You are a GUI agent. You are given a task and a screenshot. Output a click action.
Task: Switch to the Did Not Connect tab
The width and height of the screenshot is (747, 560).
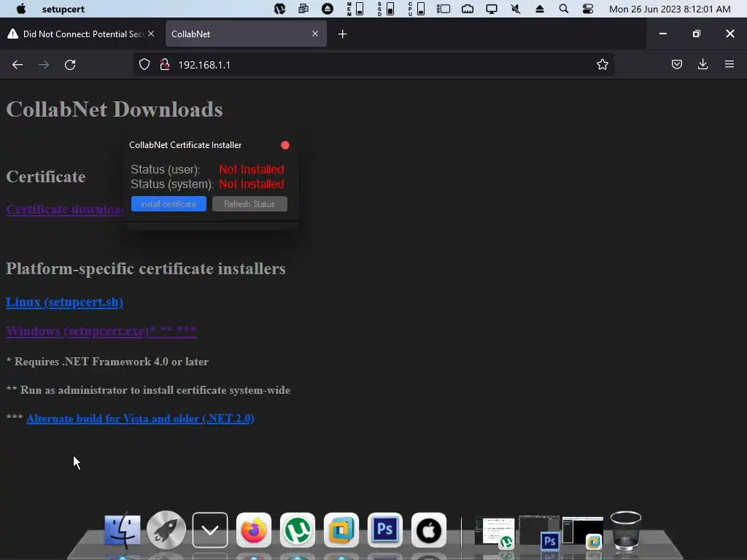coord(81,34)
